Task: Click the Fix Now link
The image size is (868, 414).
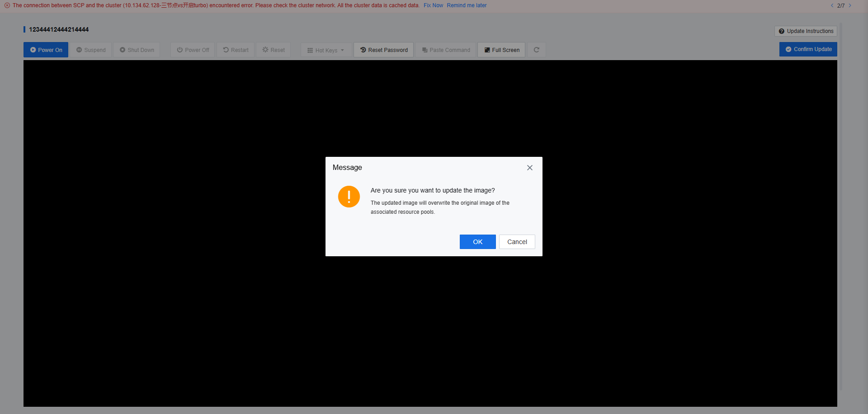Action: click(433, 5)
